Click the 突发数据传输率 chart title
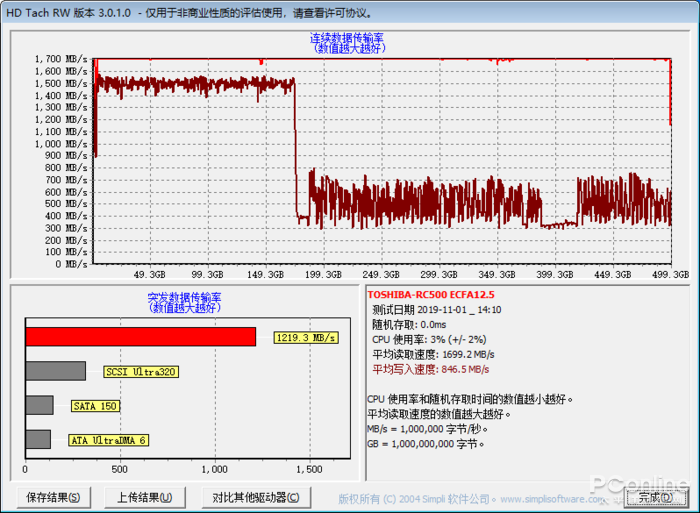This screenshot has height=513, width=700. click(x=181, y=297)
